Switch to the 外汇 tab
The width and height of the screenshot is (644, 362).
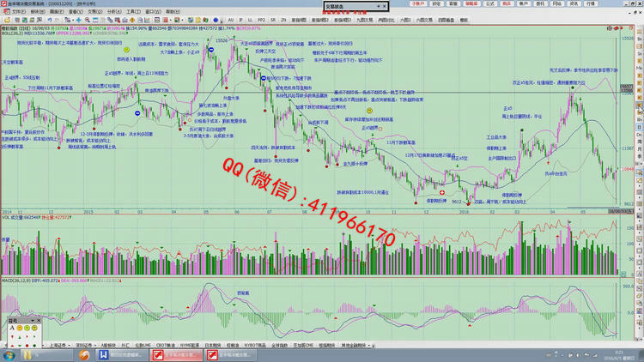click(125, 346)
